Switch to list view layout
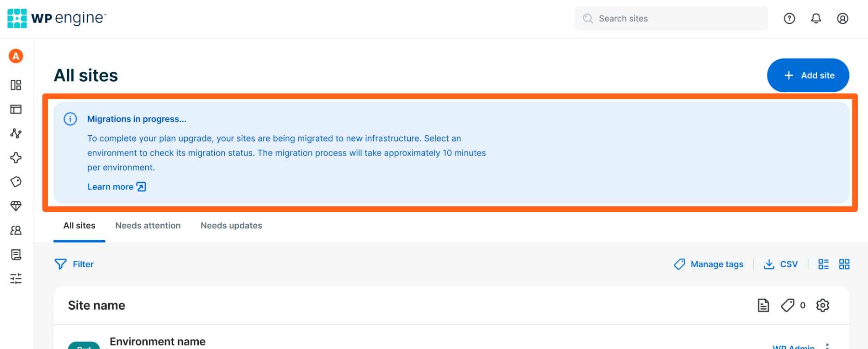The height and width of the screenshot is (349, 868). coord(823,264)
